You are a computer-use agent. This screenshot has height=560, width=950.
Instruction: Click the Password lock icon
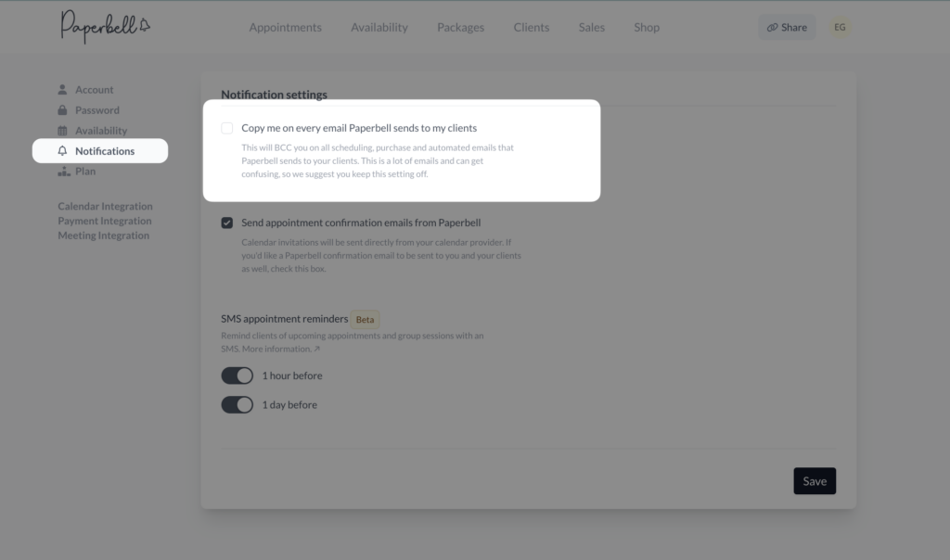point(63,110)
